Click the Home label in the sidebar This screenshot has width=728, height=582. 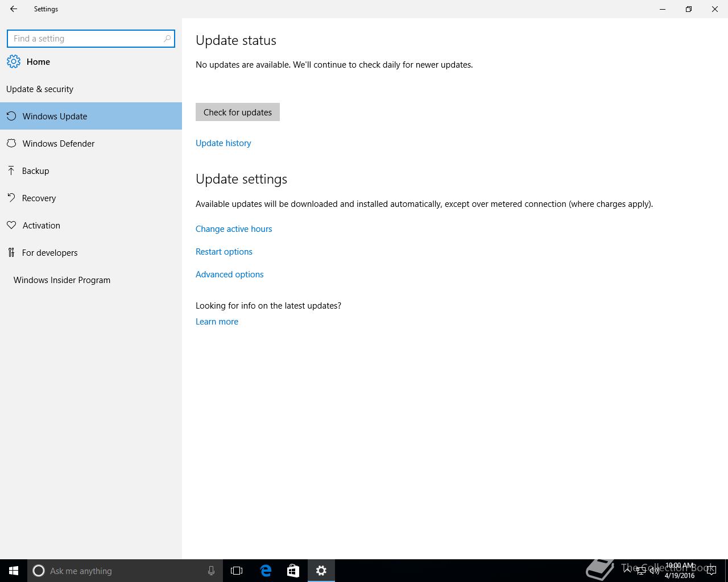coord(38,62)
